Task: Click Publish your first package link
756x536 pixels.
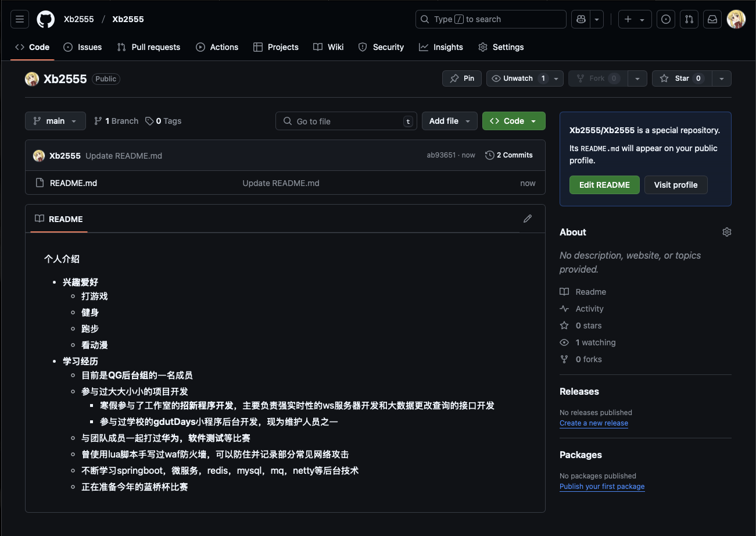Action: pyautogui.click(x=602, y=487)
